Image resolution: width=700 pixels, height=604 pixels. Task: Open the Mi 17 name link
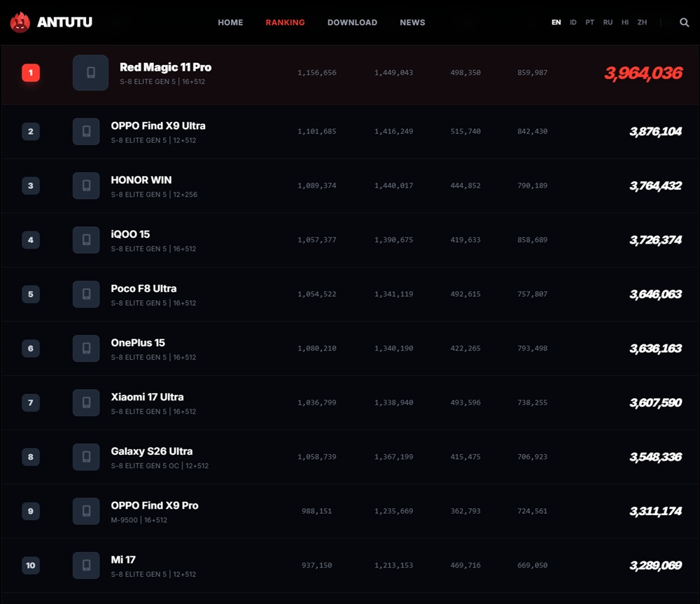point(123,560)
